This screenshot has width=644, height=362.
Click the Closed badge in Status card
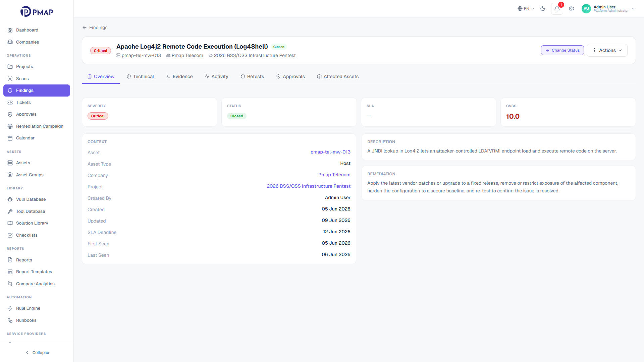(237, 116)
